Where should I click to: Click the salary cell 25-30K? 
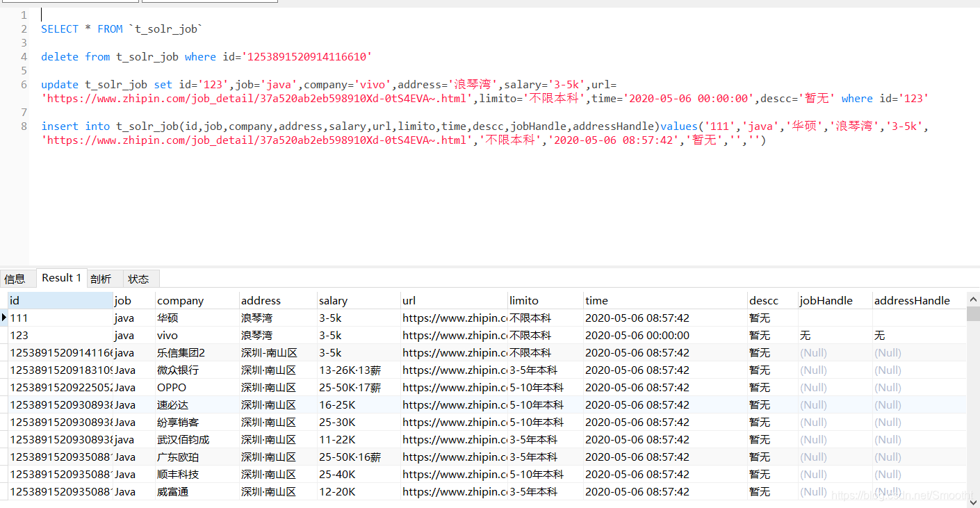(x=359, y=422)
